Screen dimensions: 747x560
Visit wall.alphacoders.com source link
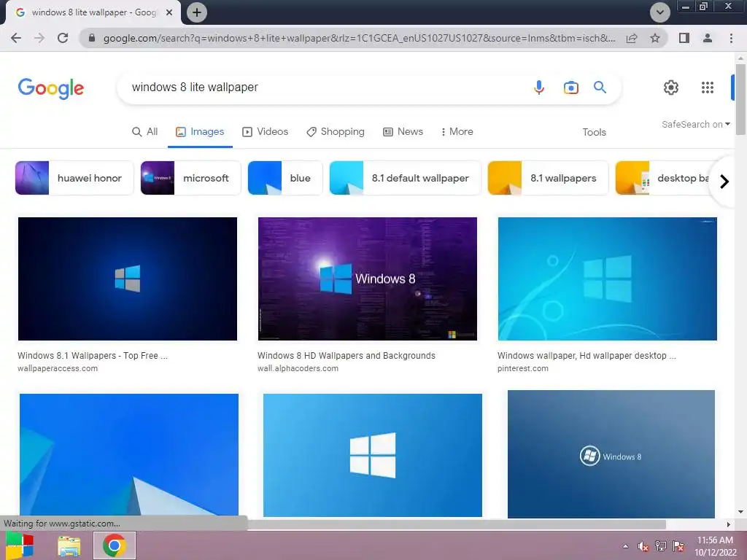(298, 368)
